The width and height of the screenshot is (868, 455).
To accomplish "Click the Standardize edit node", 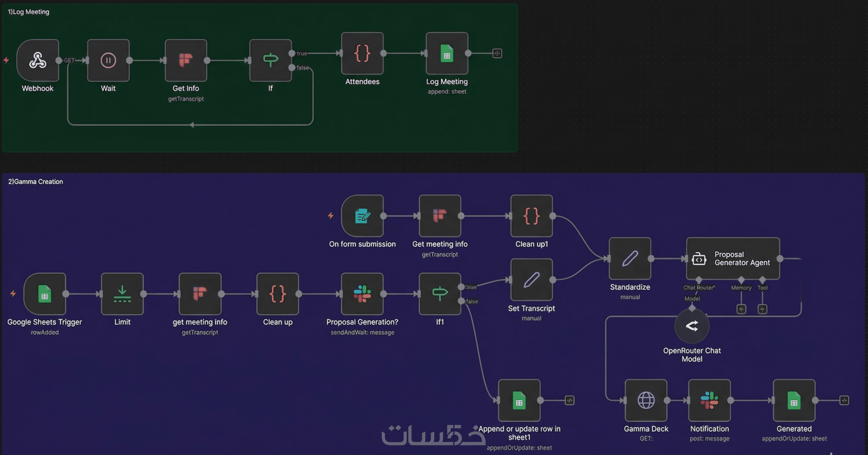I will (x=630, y=259).
